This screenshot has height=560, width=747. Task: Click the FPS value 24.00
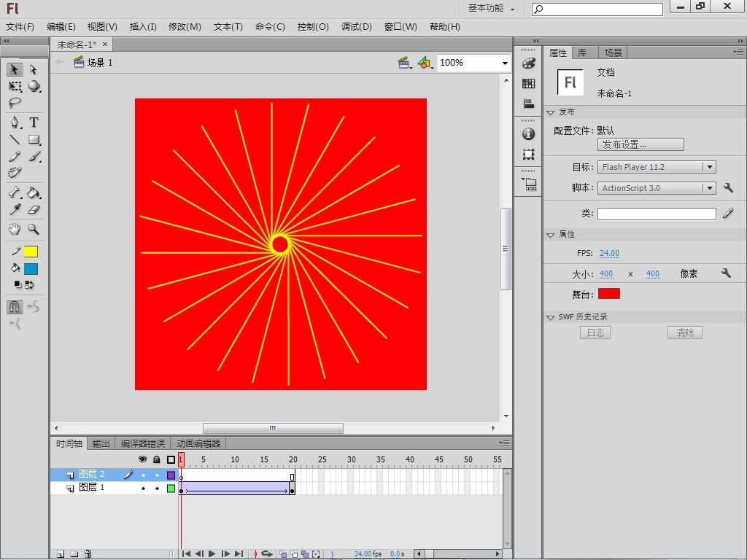tap(609, 253)
